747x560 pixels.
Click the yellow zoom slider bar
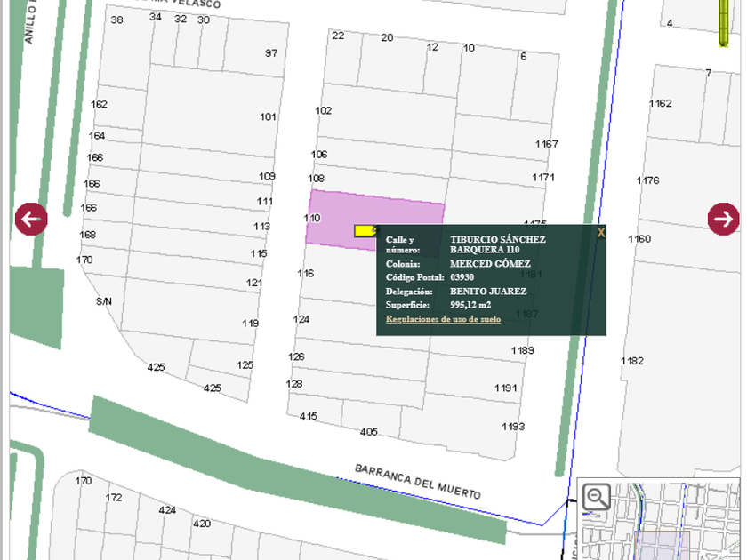724,24
